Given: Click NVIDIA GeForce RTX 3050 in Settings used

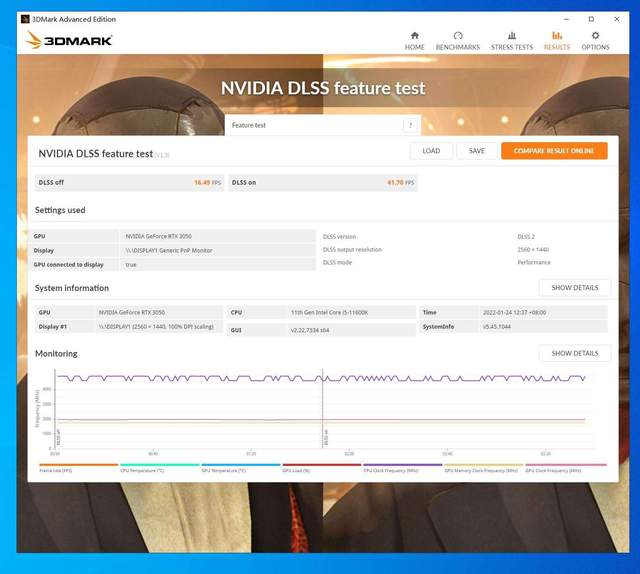Looking at the screenshot, I should tap(158, 236).
